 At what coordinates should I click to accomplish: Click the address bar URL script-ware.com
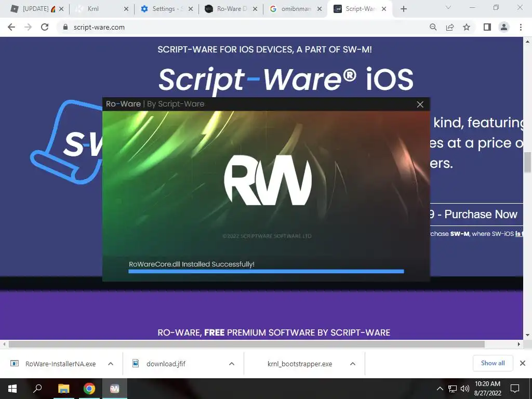coord(99,27)
